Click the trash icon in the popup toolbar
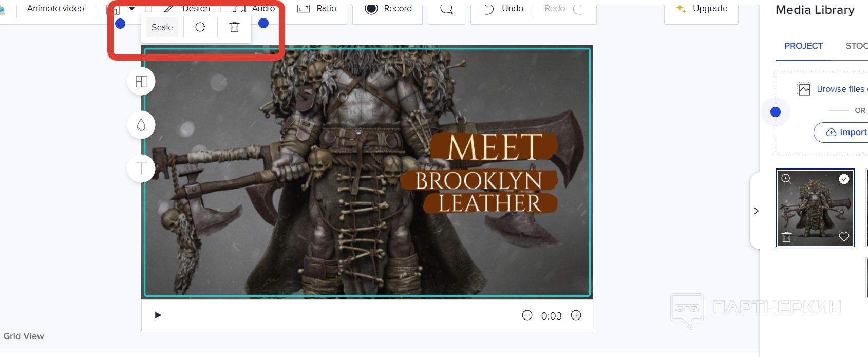 click(x=234, y=27)
